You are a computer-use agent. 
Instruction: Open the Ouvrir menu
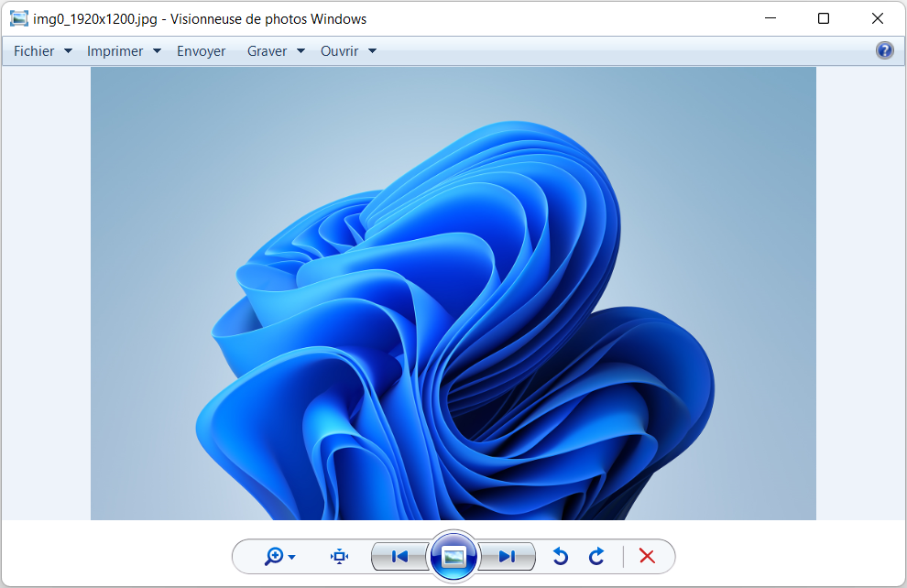coord(340,51)
